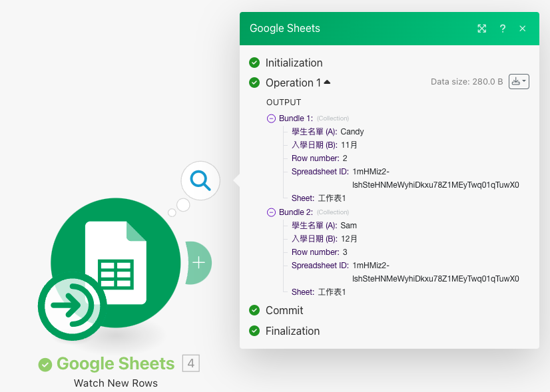Click the Google Sheets panel title
550x392 pixels.
[x=285, y=29]
